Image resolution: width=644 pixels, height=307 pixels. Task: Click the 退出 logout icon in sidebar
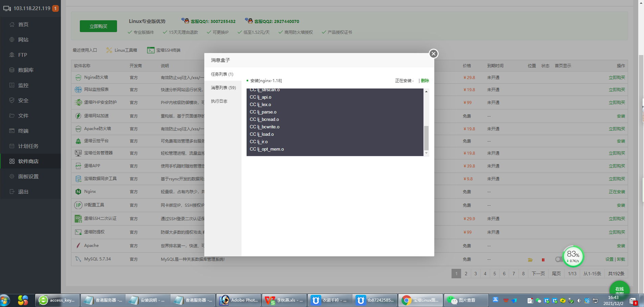[x=12, y=191]
